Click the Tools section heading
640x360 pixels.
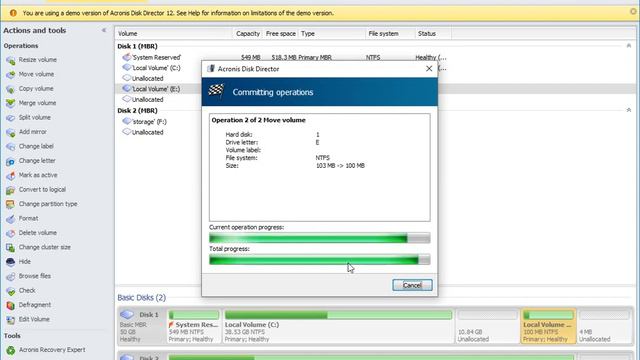[x=12, y=336]
